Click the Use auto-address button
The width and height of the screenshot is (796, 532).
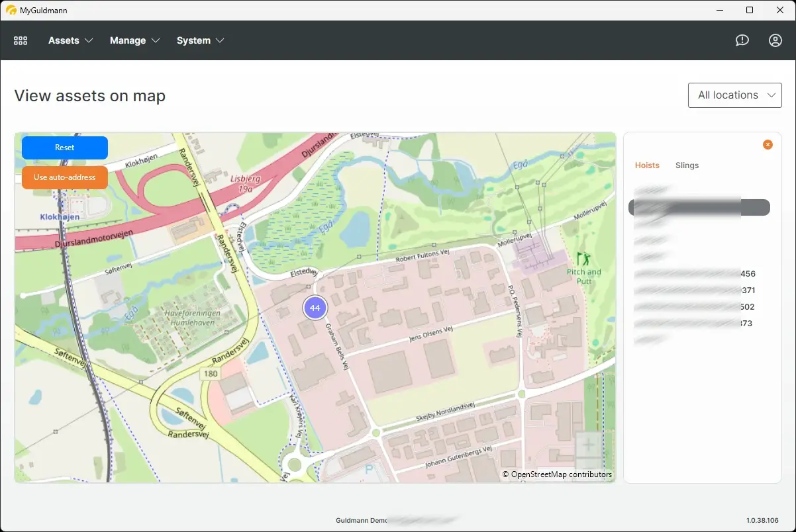click(x=64, y=177)
